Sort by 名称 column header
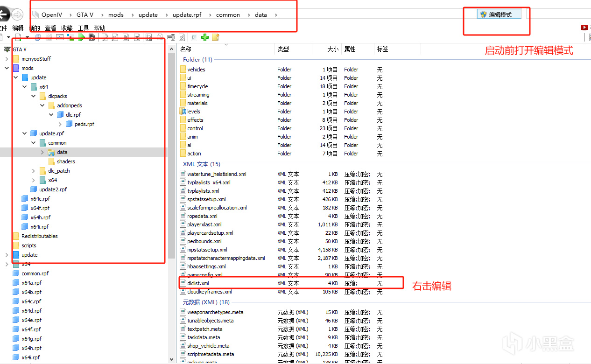 tap(186, 49)
